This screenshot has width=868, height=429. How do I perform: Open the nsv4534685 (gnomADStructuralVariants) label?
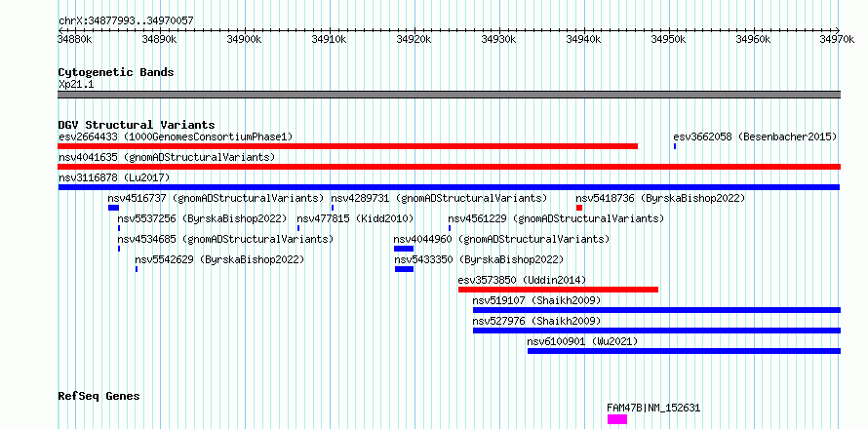(225, 239)
